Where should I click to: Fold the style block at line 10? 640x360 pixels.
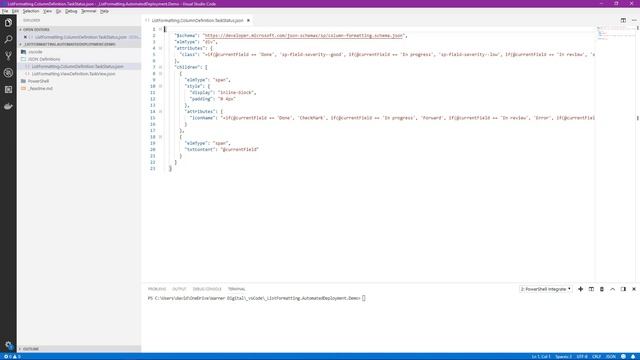[x=160, y=86]
